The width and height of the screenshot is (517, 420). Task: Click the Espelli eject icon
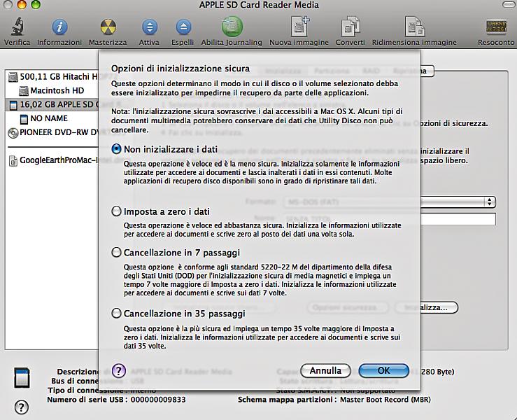tap(183, 27)
